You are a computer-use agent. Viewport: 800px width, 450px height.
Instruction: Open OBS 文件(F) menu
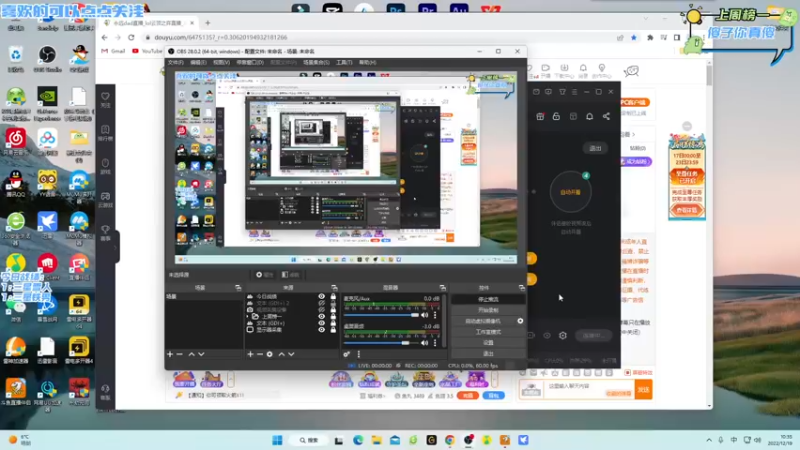[x=176, y=62]
